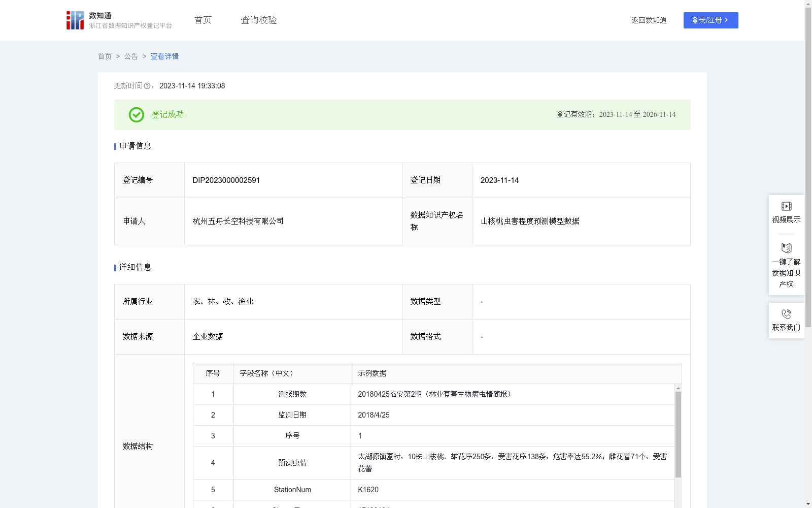
Task: Click the industry value 农、林、牧、渔业
Action: point(223,302)
